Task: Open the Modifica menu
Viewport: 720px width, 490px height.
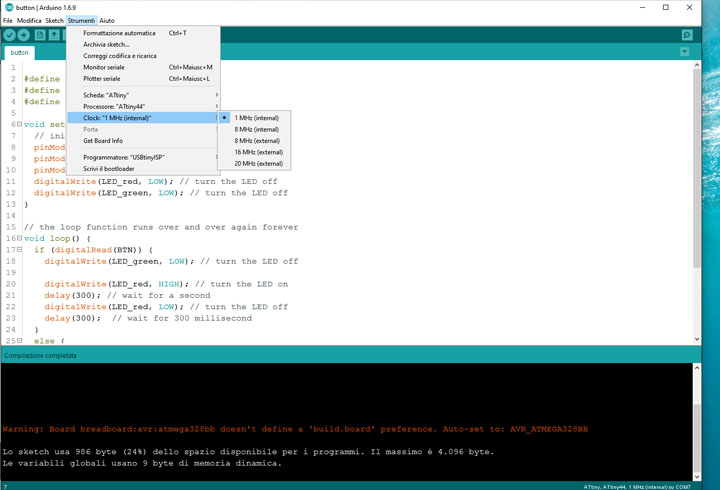Action: pos(29,21)
